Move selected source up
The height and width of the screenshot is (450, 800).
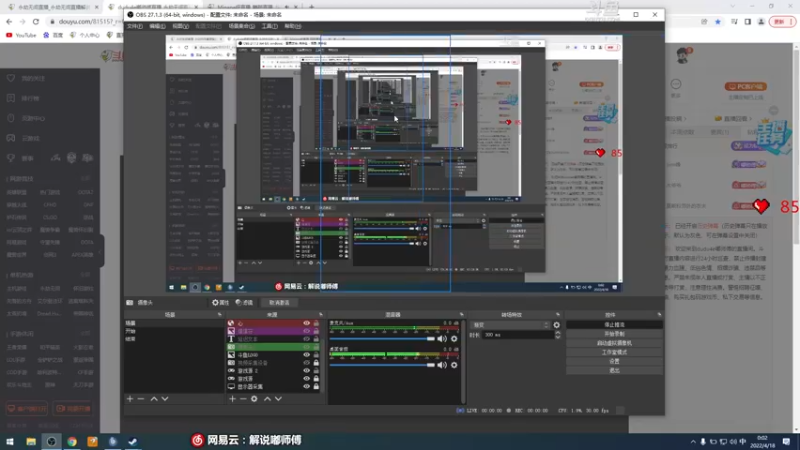click(x=267, y=398)
